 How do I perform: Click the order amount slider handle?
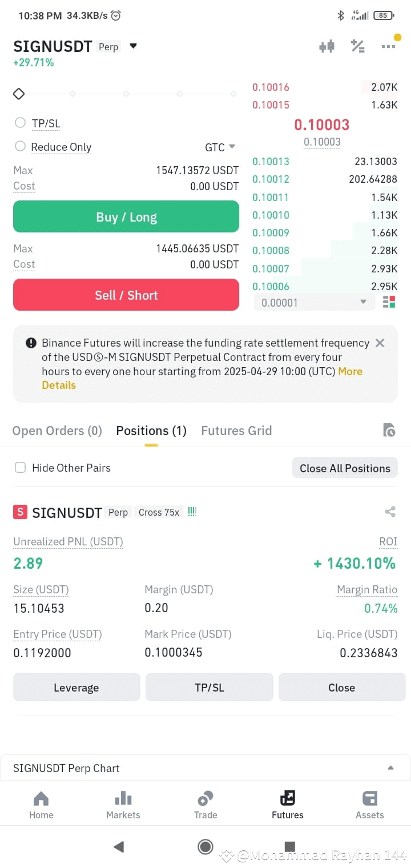[x=19, y=94]
